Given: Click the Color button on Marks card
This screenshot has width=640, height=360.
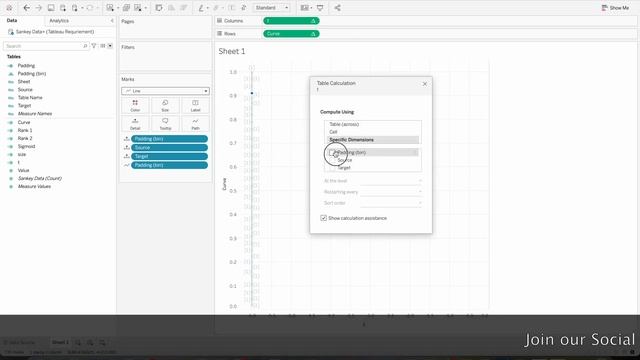Looking at the screenshot, I should coord(135,106).
